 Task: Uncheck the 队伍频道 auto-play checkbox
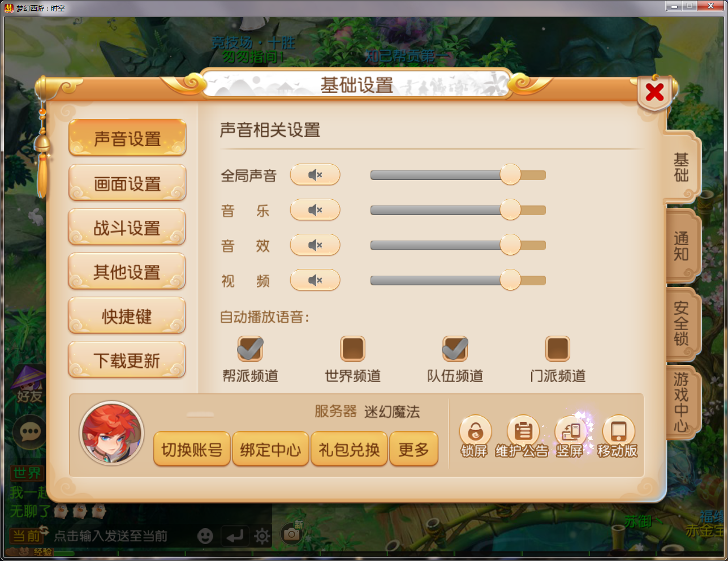pos(455,348)
